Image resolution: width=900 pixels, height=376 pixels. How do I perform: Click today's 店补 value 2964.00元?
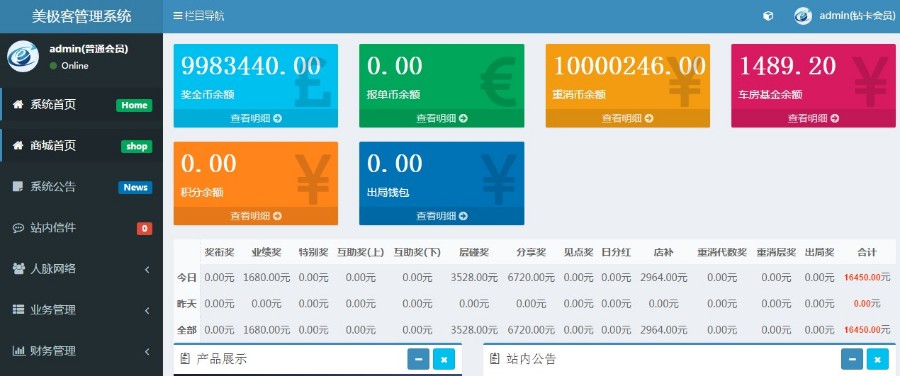664,278
